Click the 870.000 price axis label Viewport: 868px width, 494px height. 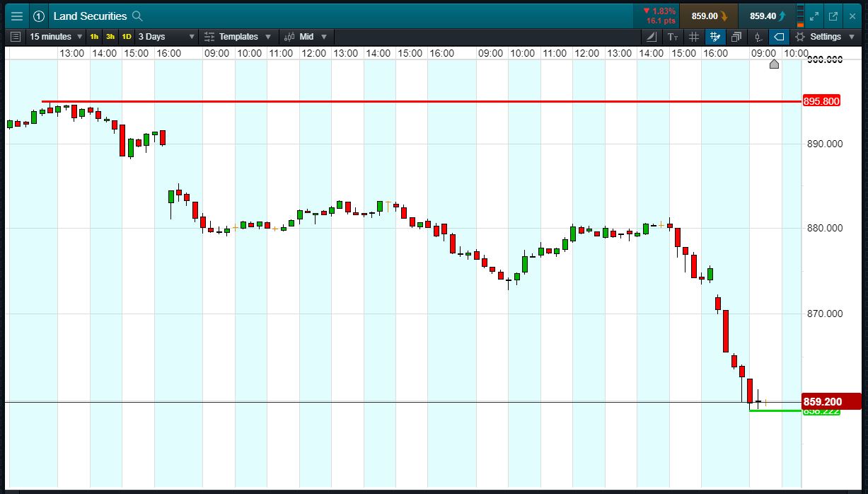825,314
